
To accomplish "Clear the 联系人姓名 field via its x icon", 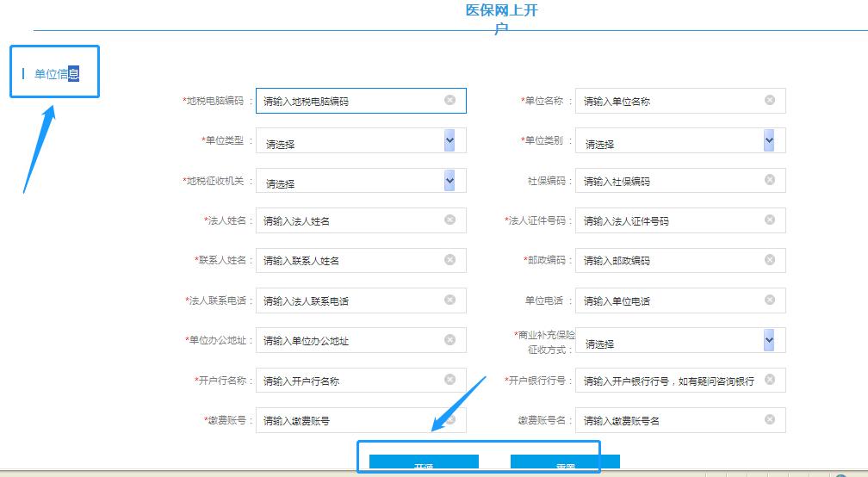I will tap(450, 259).
